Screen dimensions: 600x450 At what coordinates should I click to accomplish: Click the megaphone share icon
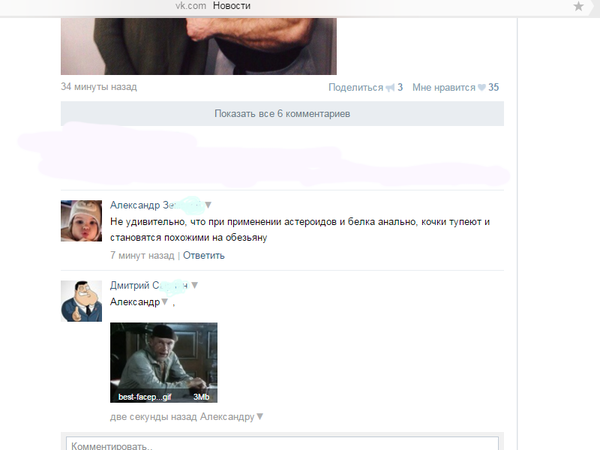391,88
